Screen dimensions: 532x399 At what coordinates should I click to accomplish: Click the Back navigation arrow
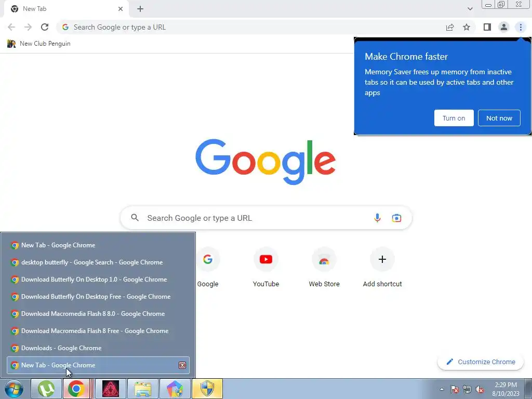point(11,27)
